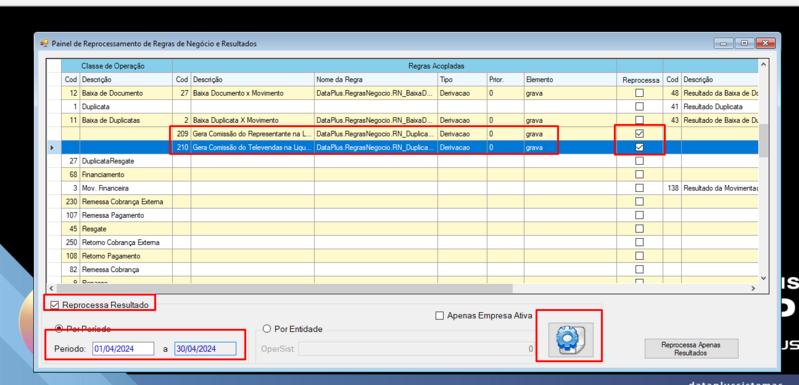Close the Painel de Reprocessamento window
Viewport: 799px width, 385px height.
pos(765,43)
